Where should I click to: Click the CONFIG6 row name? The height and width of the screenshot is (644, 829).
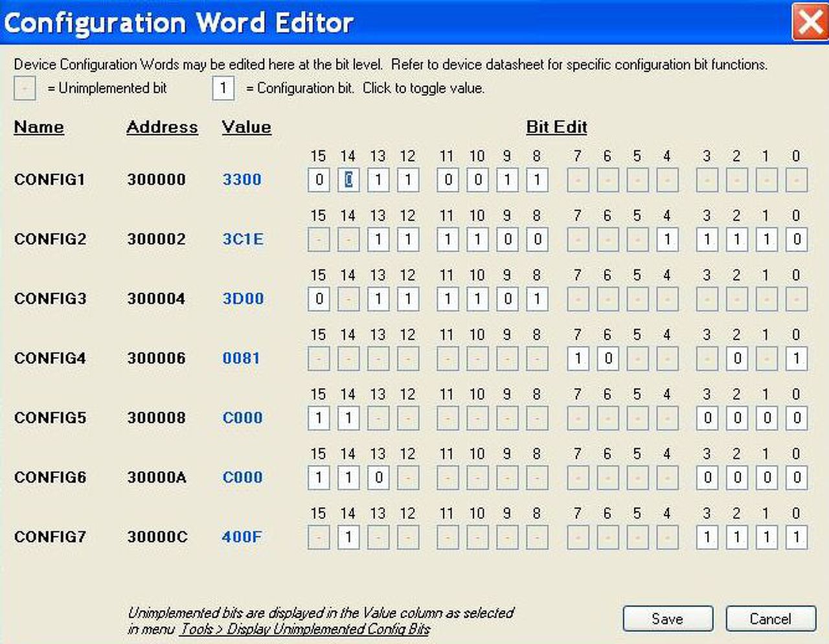(x=50, y=477)
